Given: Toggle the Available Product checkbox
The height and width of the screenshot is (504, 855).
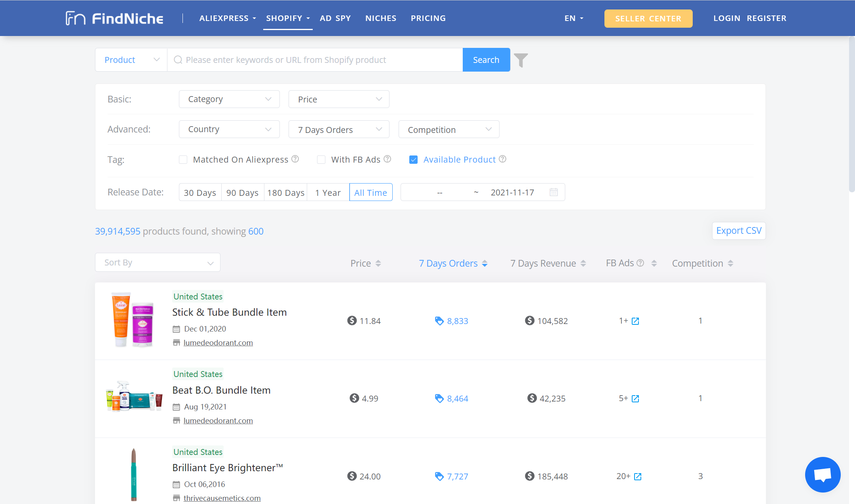Looking at the screenshot, I should point(414,159).
